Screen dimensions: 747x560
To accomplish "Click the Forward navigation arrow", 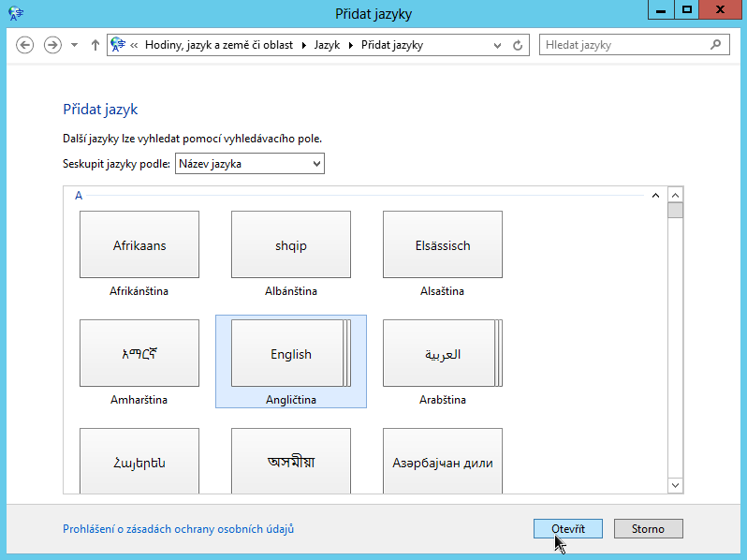I will coord(52,45).
